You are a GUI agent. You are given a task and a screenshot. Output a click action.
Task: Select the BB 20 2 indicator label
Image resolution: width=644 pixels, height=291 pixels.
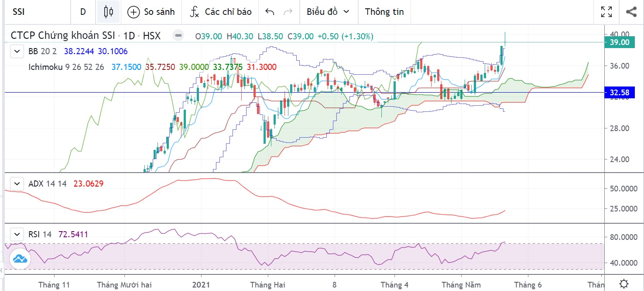(x=42, y=52)
